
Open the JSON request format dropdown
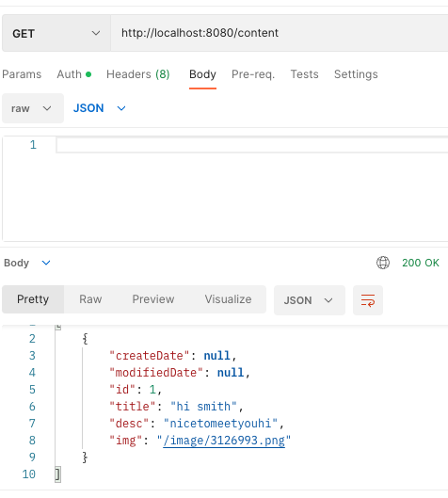100,108
